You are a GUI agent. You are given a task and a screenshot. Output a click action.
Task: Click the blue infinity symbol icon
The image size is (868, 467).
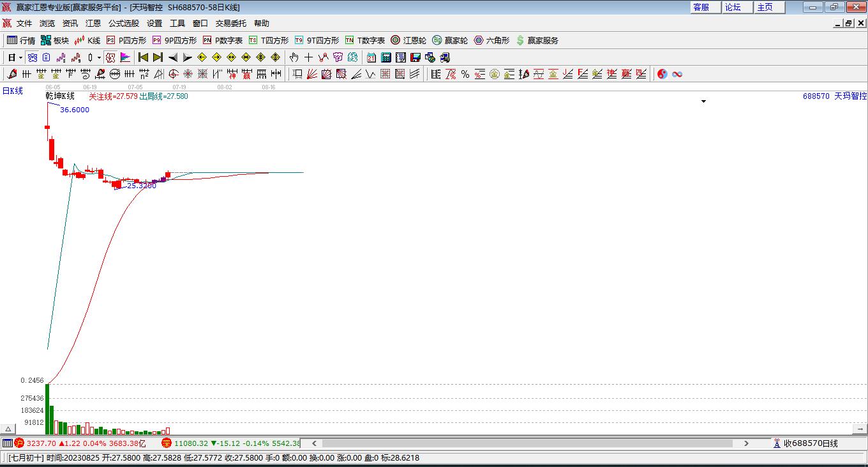click(x=677, y=74)
